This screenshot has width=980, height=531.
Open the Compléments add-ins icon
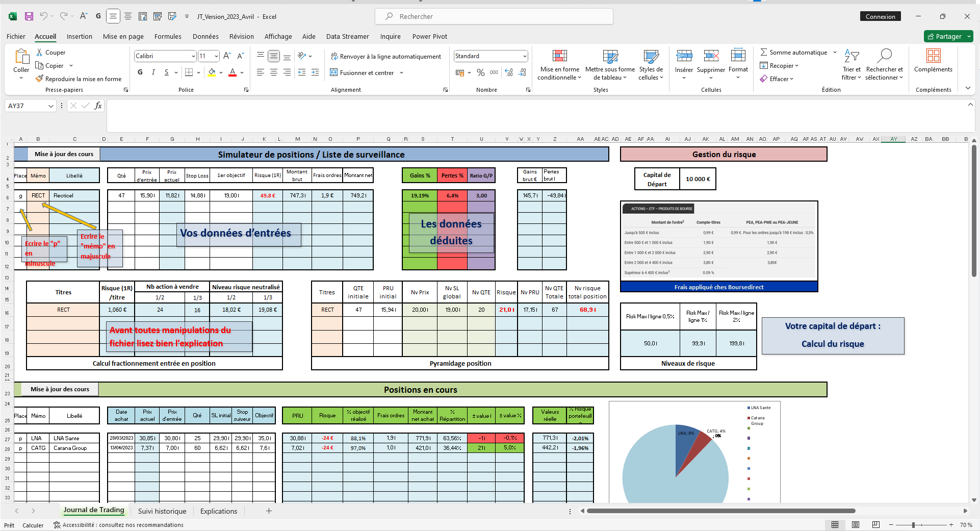click(x=933, y=56)
